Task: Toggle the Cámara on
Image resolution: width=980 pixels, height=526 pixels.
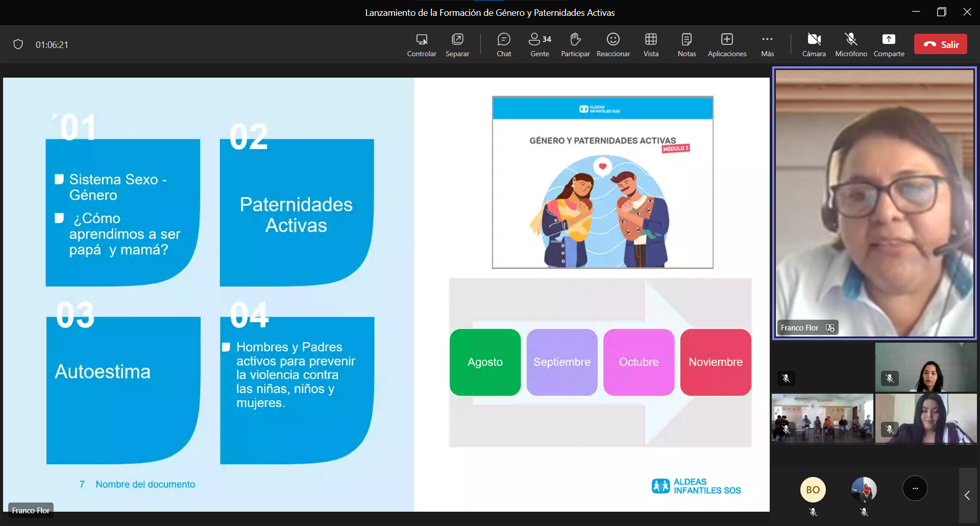Action: click(x=814, y=44)
